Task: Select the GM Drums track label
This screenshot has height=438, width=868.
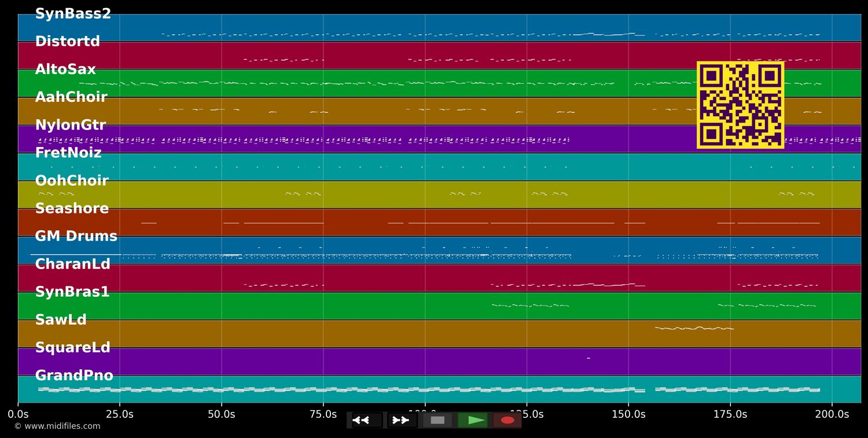Action: pos(76,236)
